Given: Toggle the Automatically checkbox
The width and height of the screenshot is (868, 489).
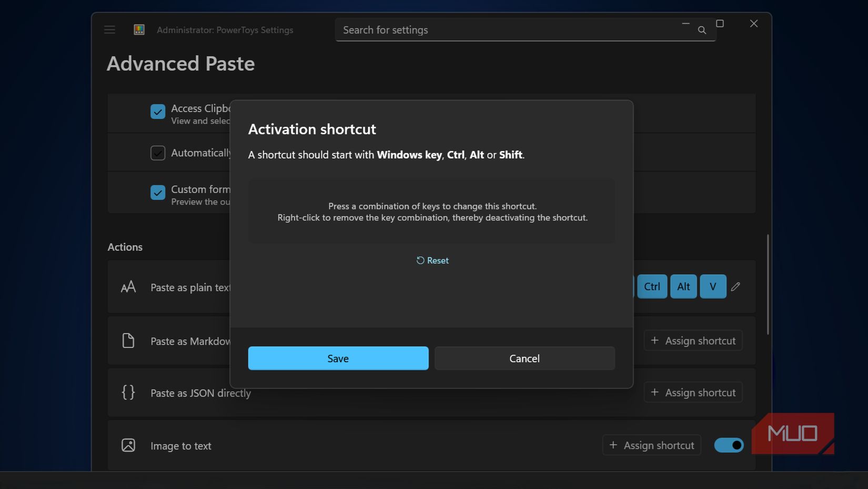Looking at the screenshot, I should click(x=158, y=153).
